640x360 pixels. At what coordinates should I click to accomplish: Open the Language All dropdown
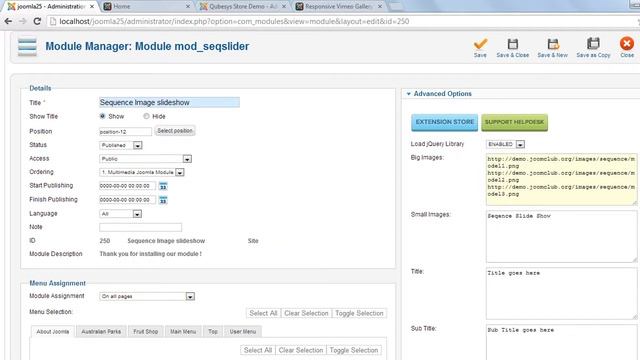tap(120, 214)
